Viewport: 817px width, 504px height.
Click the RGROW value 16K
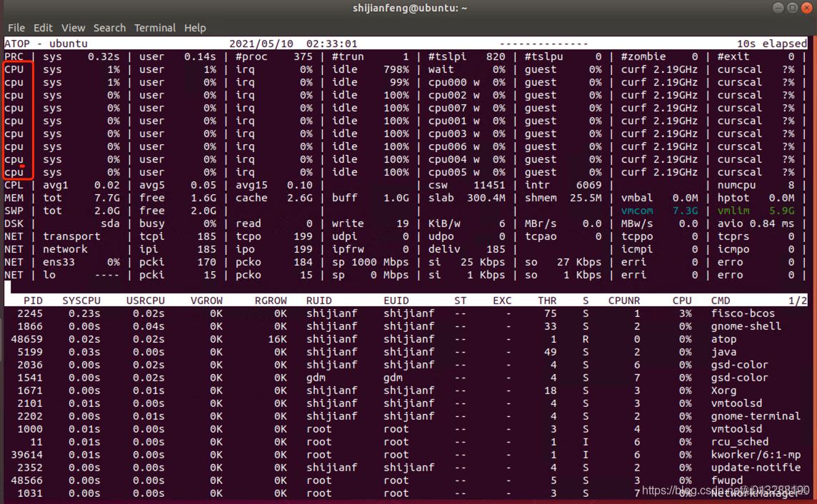click(x=277, y=339)
